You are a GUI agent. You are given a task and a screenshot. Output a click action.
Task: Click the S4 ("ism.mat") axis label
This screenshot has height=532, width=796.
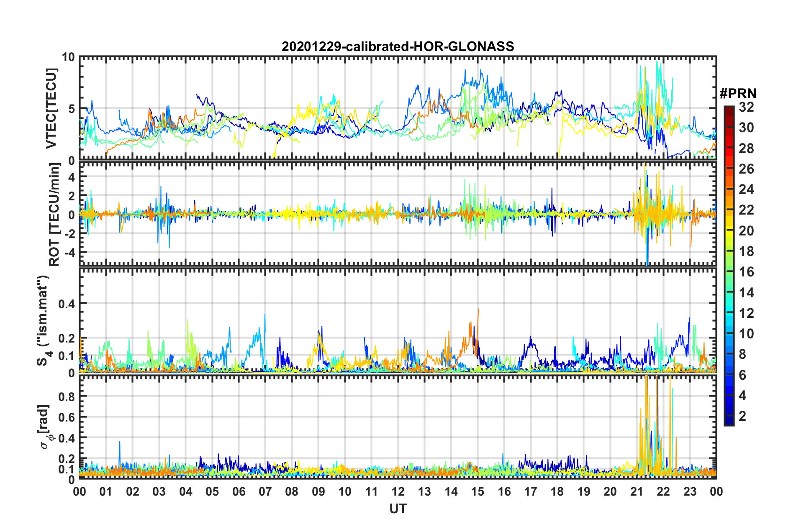point(44,320)
